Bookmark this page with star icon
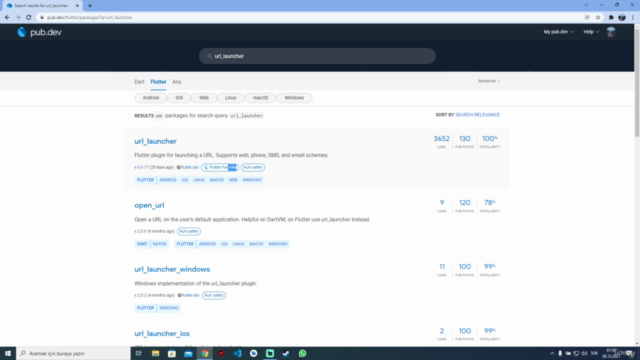This screenshot has height=360, width=640. click(598, 18)
